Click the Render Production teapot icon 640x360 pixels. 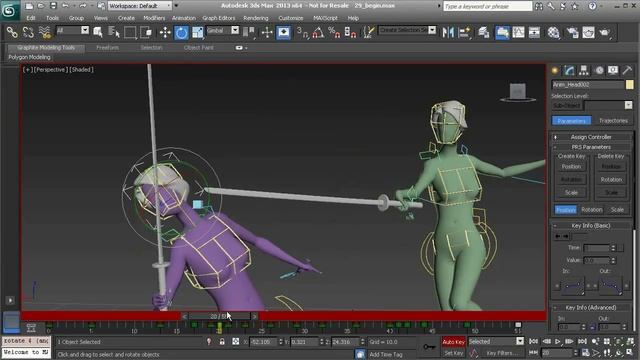604,32
